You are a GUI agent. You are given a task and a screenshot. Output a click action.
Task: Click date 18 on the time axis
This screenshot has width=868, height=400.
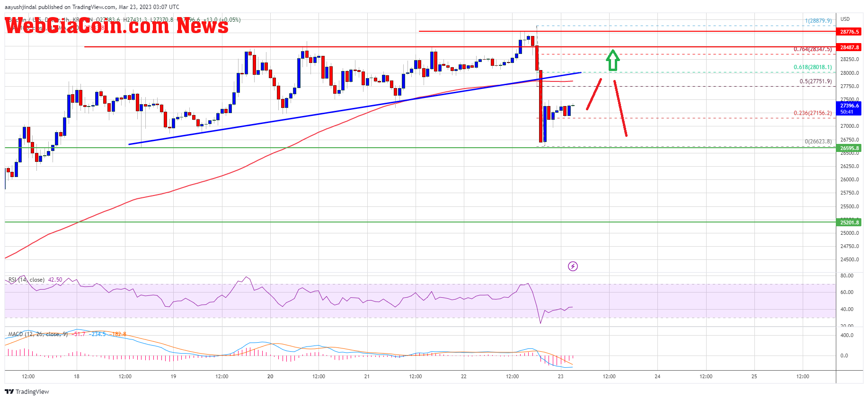point(77,376)
